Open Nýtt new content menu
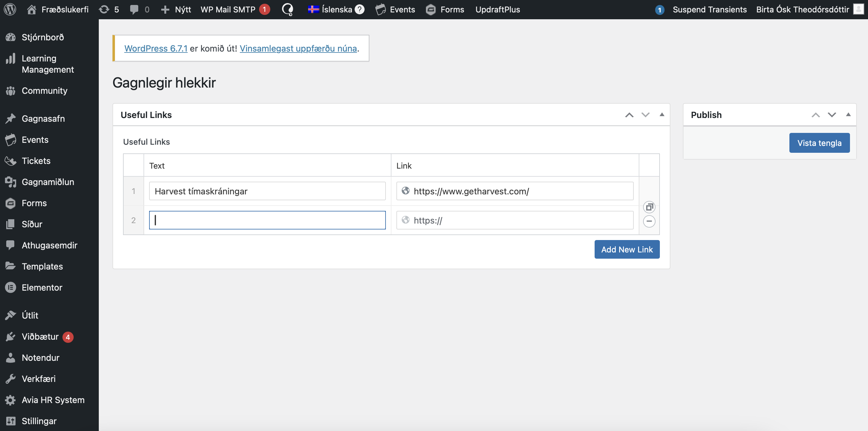 (x=176, y=9)
